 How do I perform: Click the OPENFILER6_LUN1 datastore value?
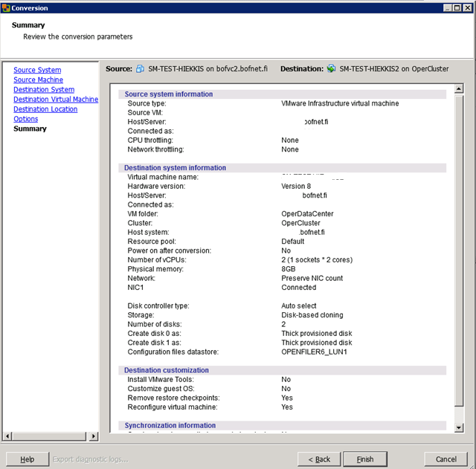(x=314, y=352)
